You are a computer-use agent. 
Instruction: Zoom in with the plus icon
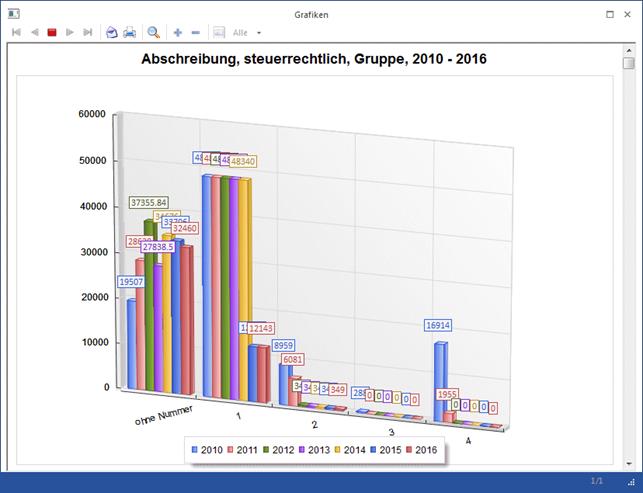click(178, 33)
